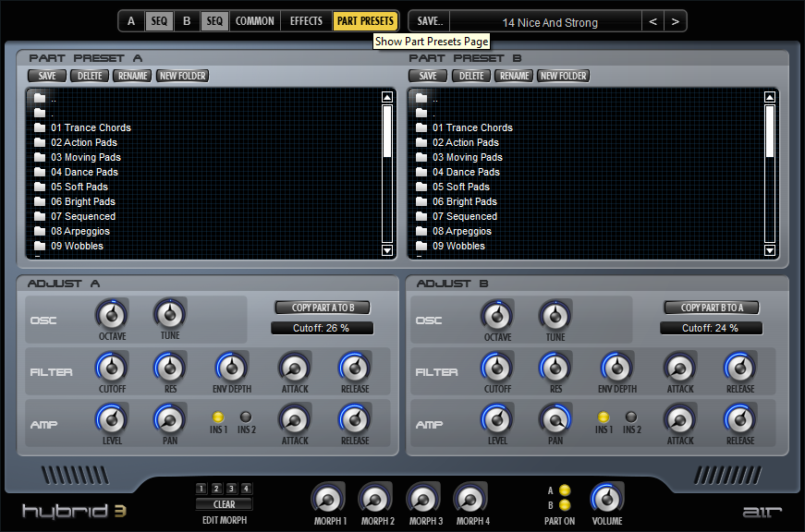Click the filter RELEASE knob in Adjust B

coord(740,368)
